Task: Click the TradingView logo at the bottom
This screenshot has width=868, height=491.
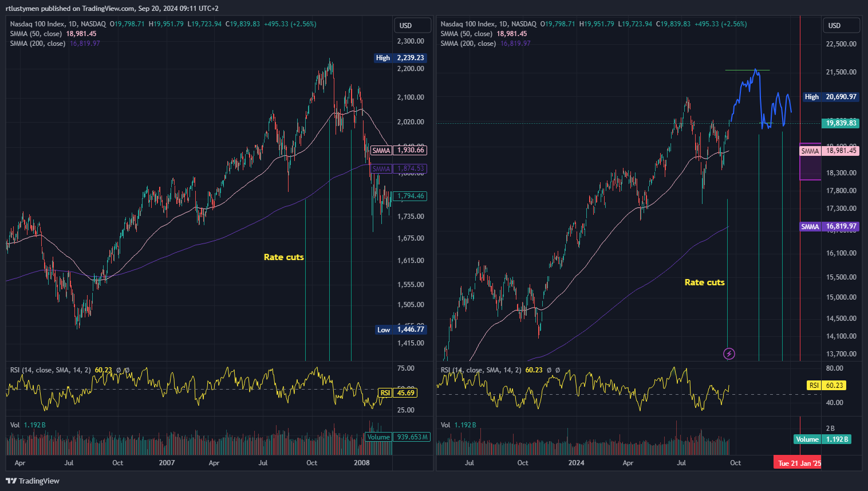Action: point(33,481)
